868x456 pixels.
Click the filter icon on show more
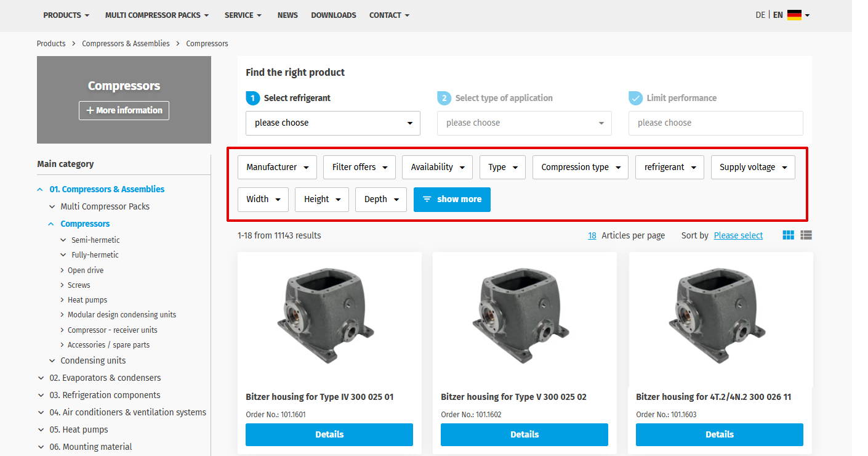pos(427,199)
